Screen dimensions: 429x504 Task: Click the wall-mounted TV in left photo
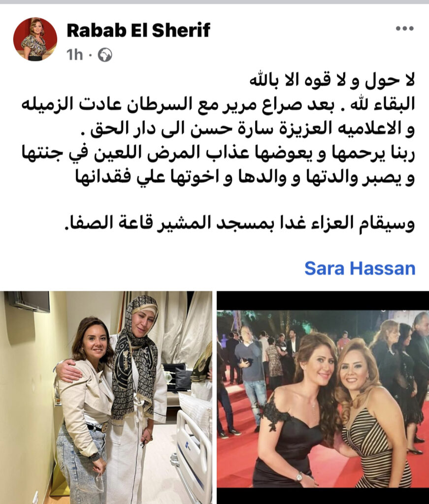tap(29, 302)
